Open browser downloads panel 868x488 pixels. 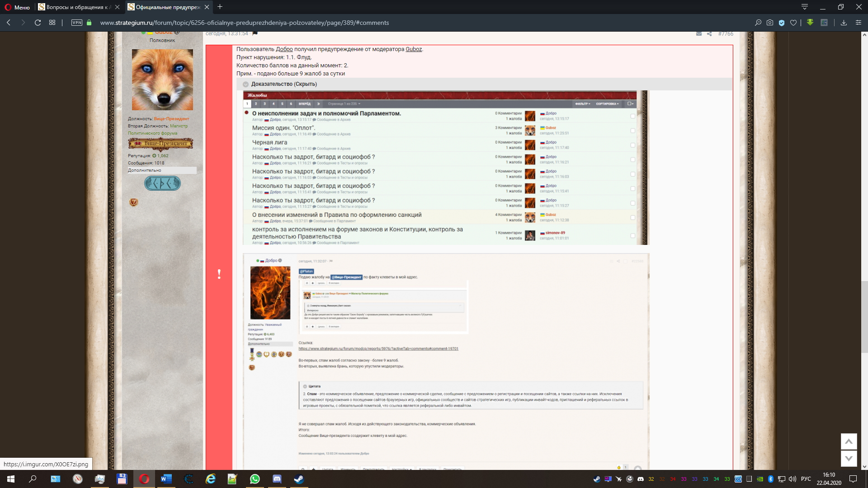844,23
